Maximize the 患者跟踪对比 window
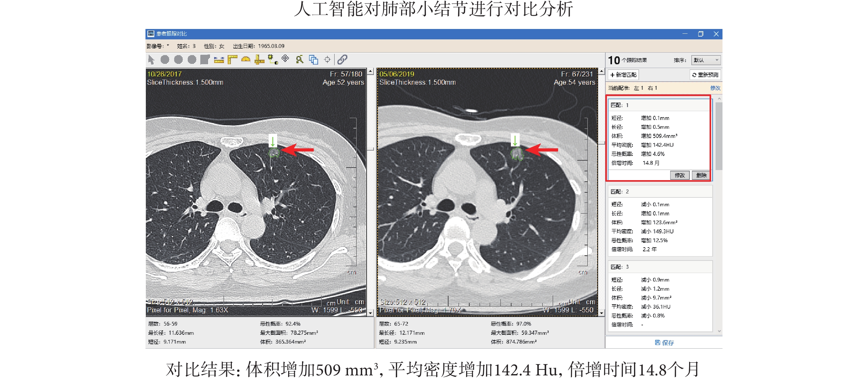 pyautogui.click(x=700, y=34)
